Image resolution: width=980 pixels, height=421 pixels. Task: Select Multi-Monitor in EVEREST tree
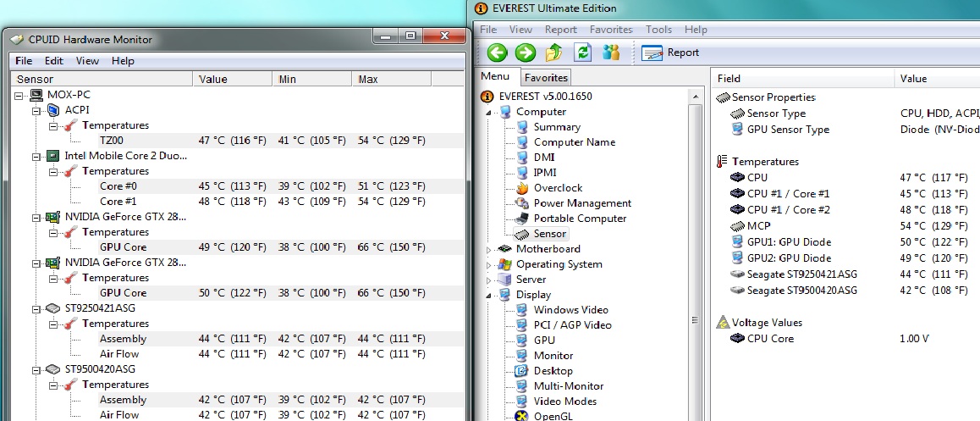coord(569,386)
